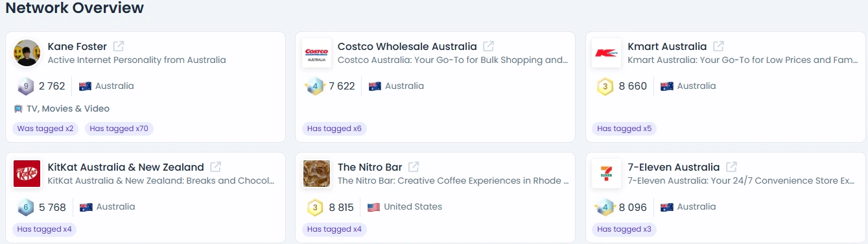Select 'Has tagged x4' chip on KitKat card
The image size is (868, 244).
[45, 229]
